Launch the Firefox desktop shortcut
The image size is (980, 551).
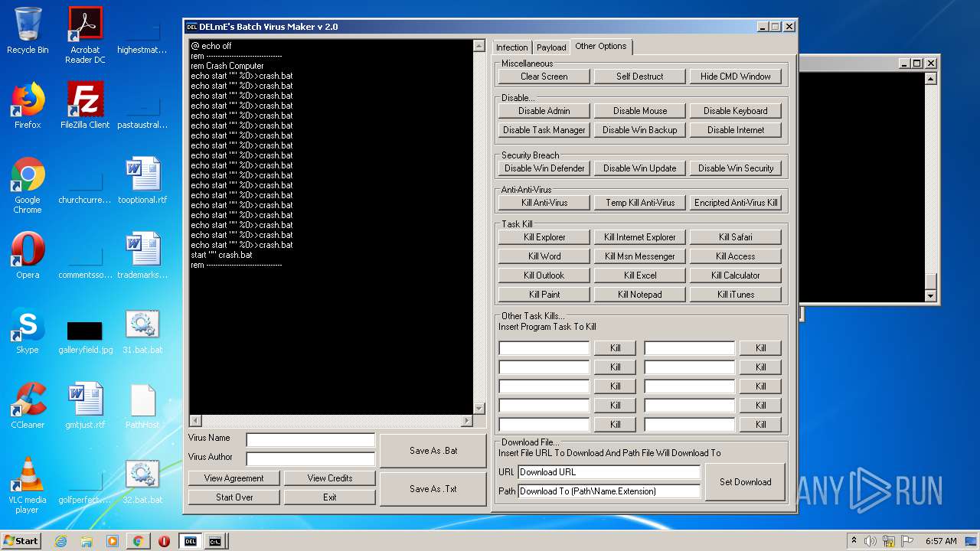(28, 106)
